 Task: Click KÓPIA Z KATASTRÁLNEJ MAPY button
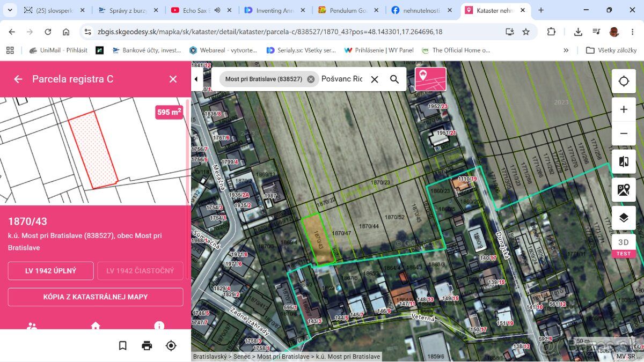(96, 297)
